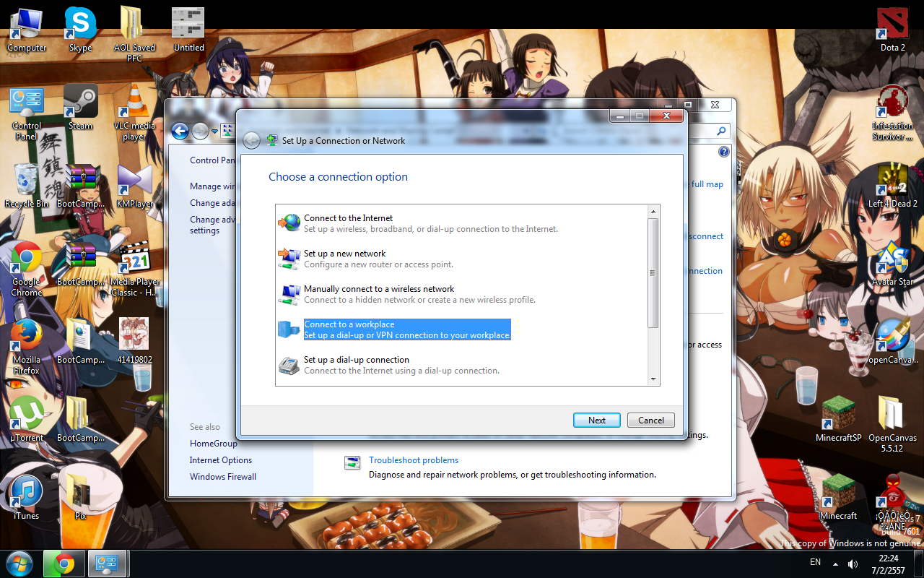The height and width of the screenshot is (578, 924).
Task: Select the Infestation Survivor shortcut
Action: [x=892, y=113]
